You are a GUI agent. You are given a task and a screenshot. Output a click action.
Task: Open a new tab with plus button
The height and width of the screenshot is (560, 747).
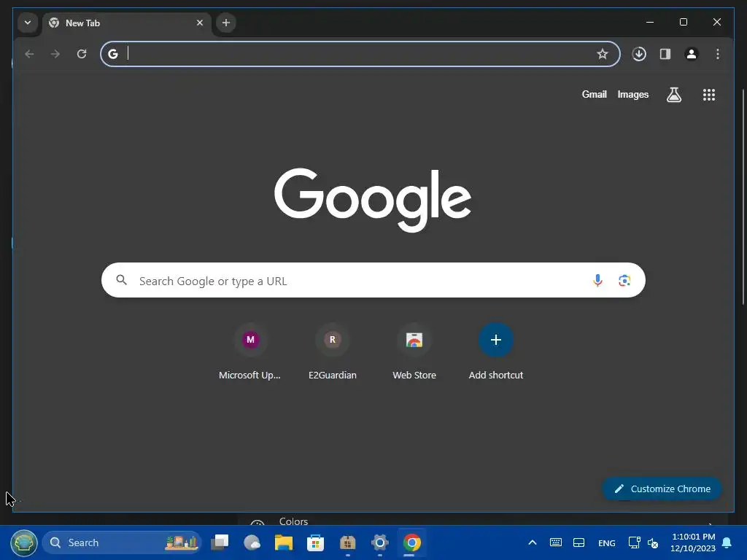(x=226, y=23)
